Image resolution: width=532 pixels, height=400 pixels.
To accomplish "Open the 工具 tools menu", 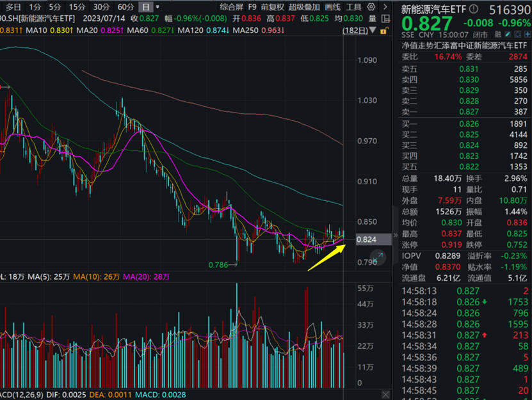I will (353, 7).
